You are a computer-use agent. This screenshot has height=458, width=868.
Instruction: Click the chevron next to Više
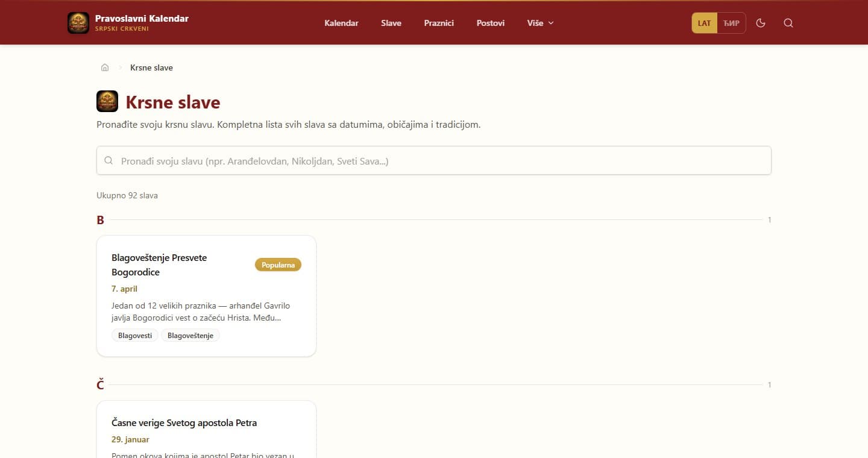[551, 23]
